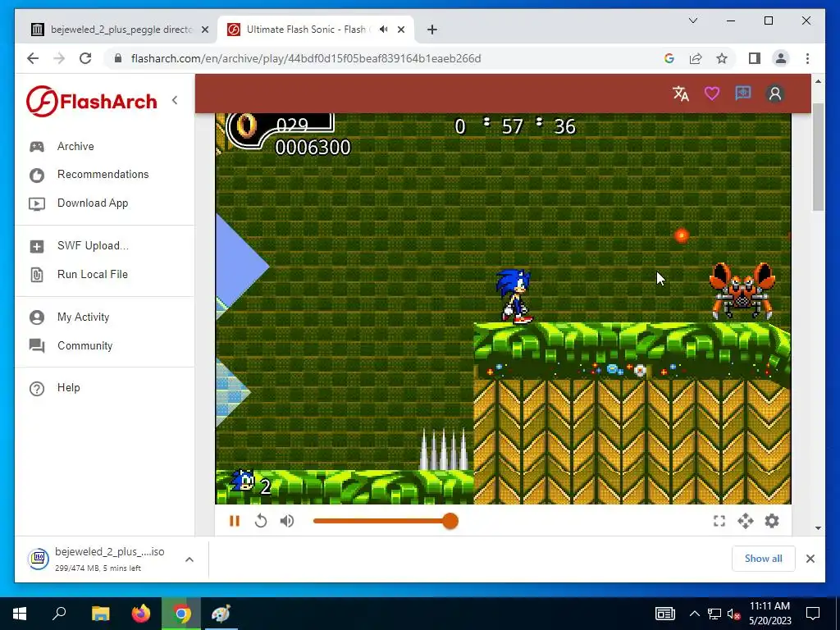Click the move/pan arrows icon in player

(x=746, y=521)
